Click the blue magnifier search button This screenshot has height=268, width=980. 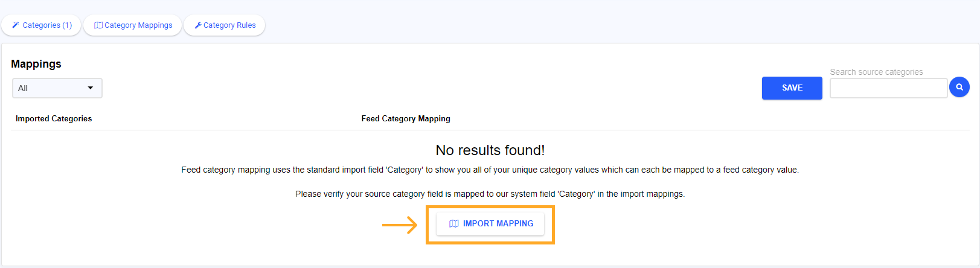(x=959, y=87)
